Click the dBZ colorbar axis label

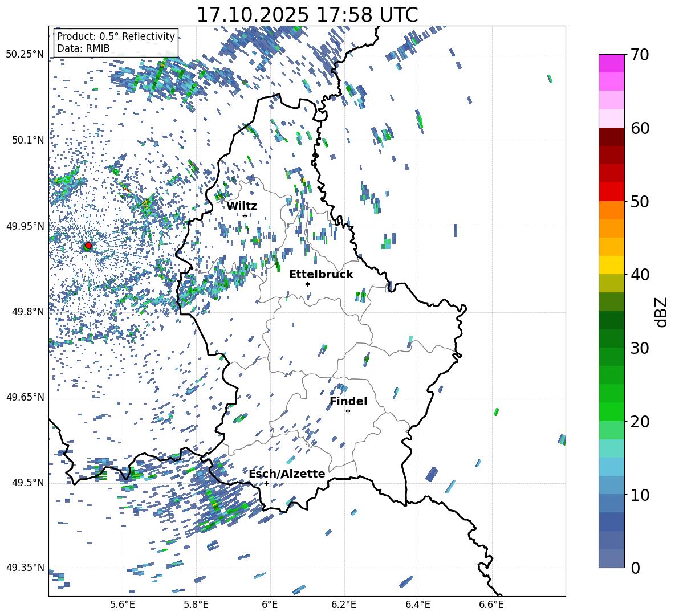[661, 312]
